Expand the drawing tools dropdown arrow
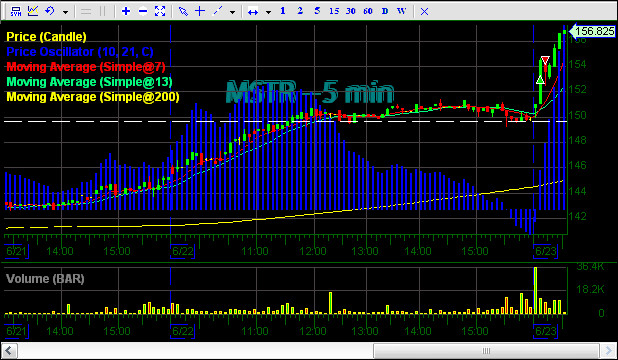 coord(233,12)
